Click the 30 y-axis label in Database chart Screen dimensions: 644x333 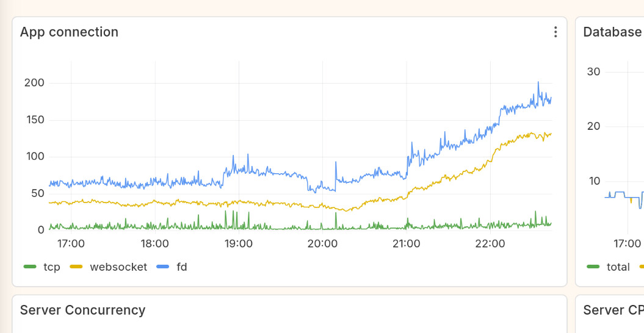(593, 72)
